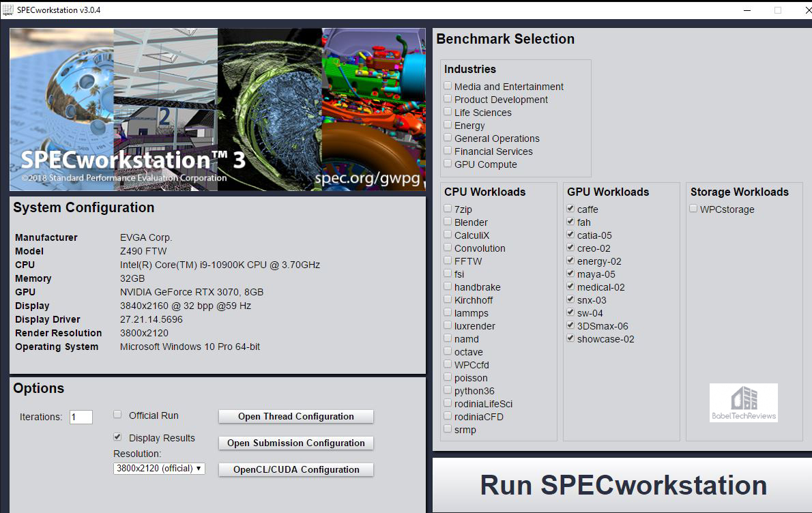Deselect the creo-02 GPU workload

point(570,248)
